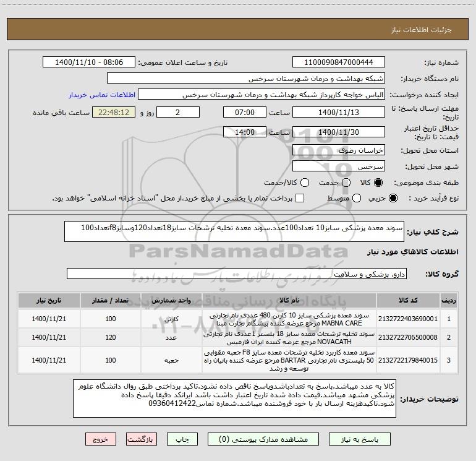476x461 pixels.
Task: Click the response deadline date 1400/11/13
Action: [x=339, y=112]
